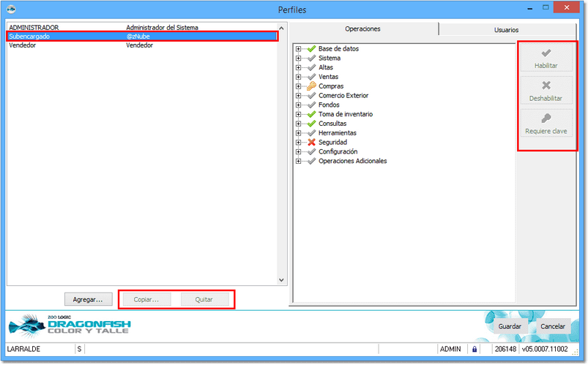Click the Copiar... button
The height and width of the screenshot is (365, 588).
click(x=146, y=299)
